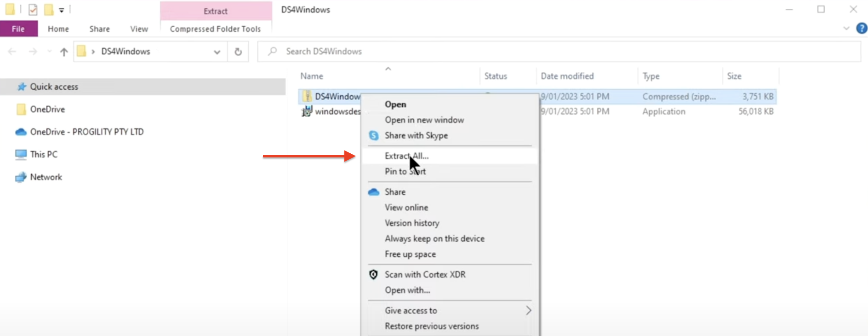The width and height of the screenshot is (868, 336).
Task: Refresh the DS4Windows folder view
Action: point(238,52)
